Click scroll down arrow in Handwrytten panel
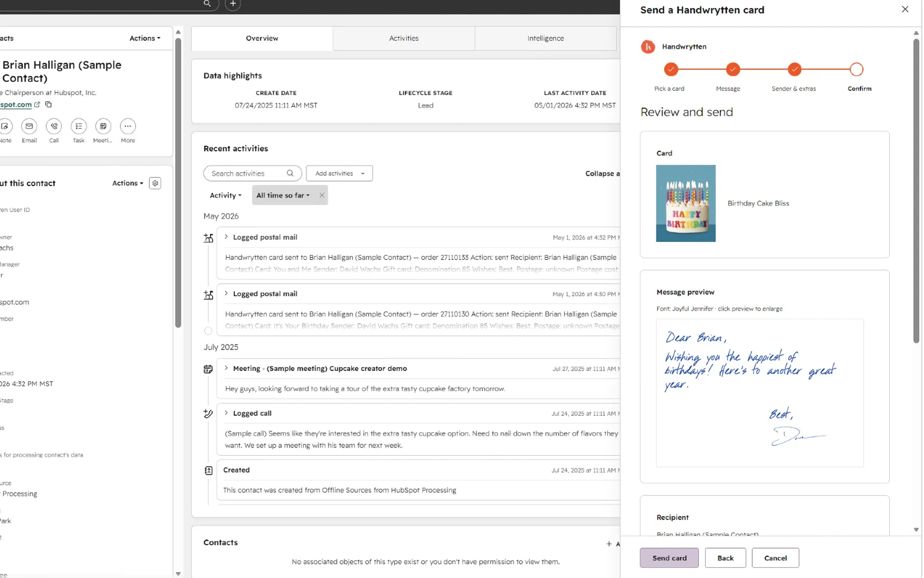 tap(916, 529)
